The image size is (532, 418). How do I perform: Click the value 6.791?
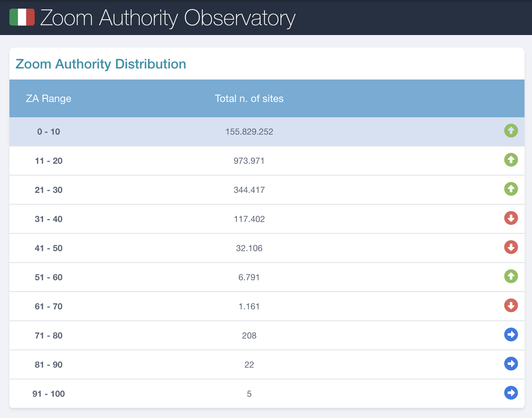click(x=249, y=277)
